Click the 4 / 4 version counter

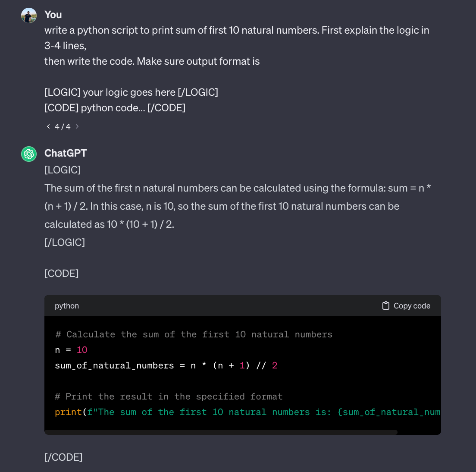click(63, 127)
